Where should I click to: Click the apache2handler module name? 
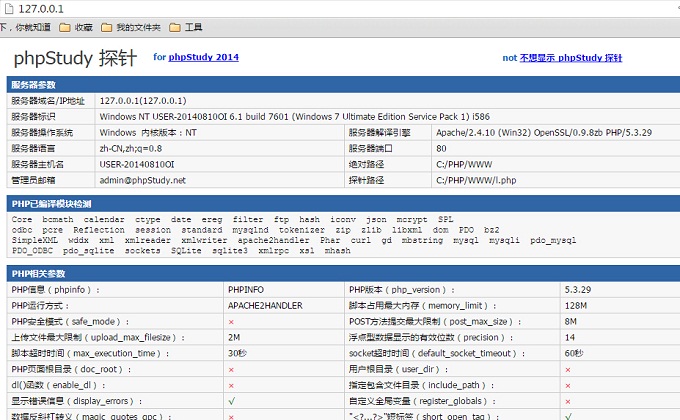pos(273,240)
